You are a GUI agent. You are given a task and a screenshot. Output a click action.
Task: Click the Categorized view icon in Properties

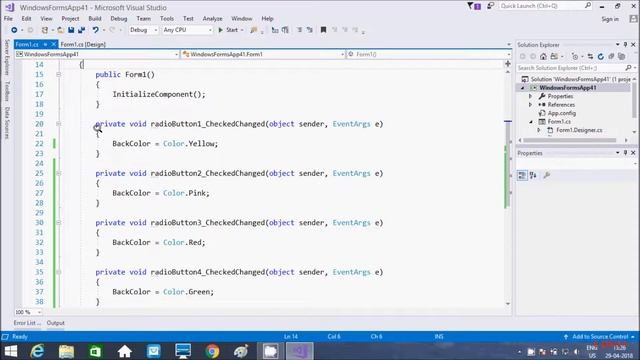coord(522,176)
